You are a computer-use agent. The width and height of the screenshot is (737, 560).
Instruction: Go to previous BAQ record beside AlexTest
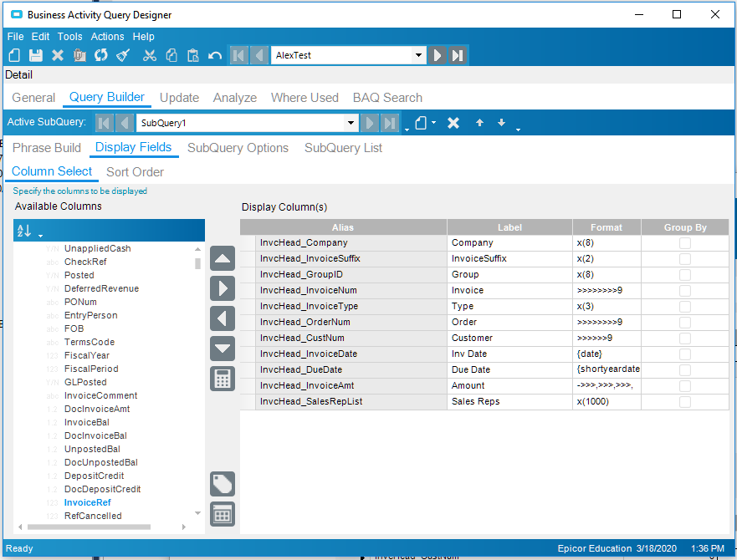click(259, 55)
